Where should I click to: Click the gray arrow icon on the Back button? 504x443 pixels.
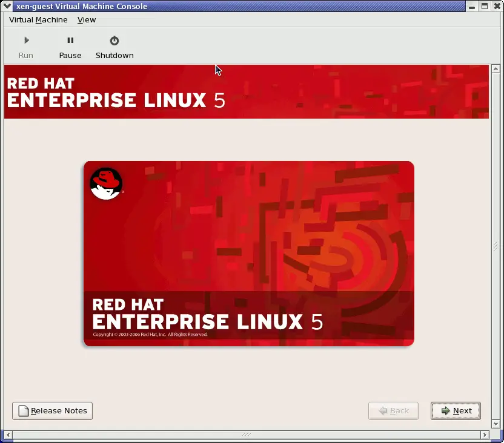[382, 411]
